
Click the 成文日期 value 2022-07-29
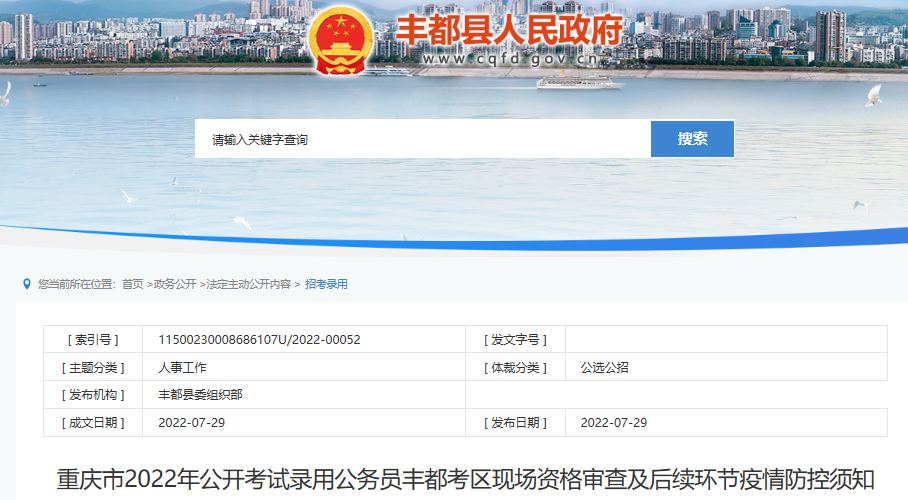[192, 422]
